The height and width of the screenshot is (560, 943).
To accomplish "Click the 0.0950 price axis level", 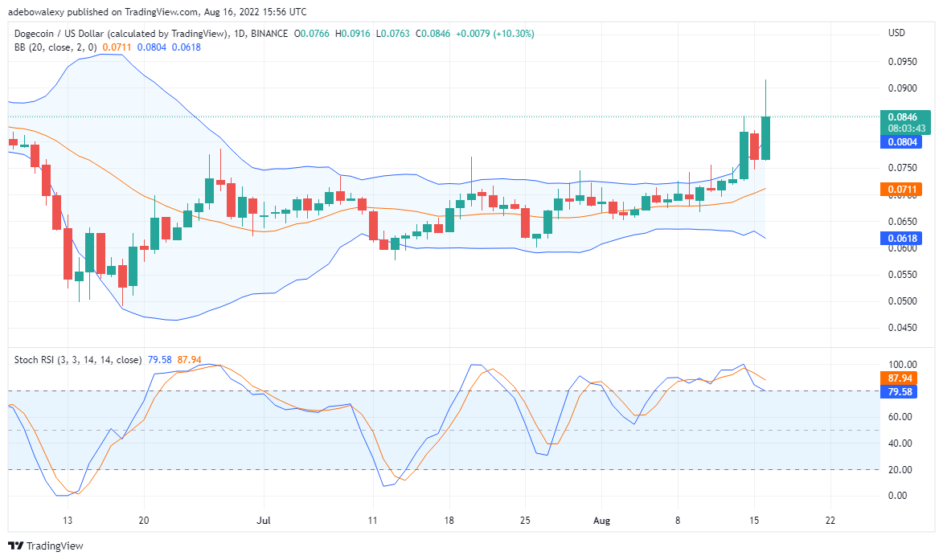I will click(902, 61).
